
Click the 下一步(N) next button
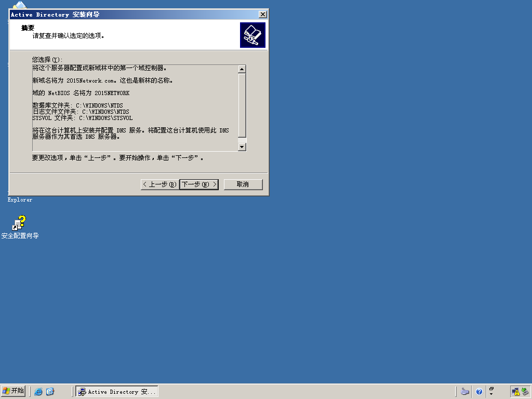coord(199,184)
